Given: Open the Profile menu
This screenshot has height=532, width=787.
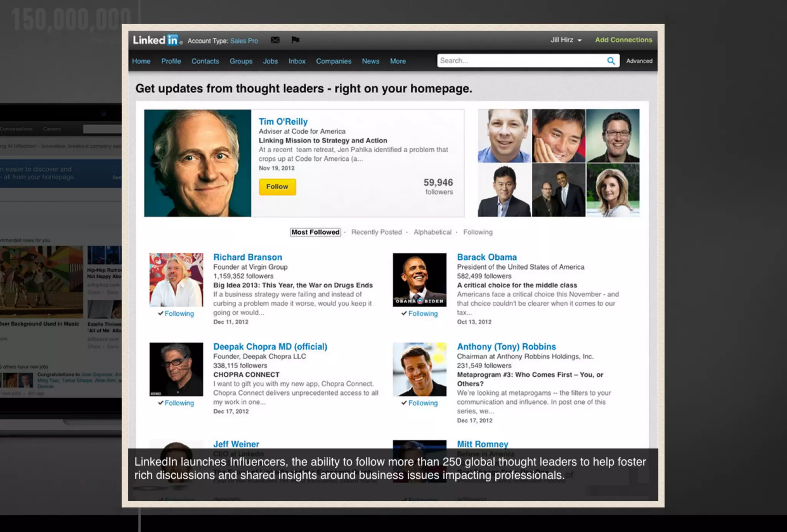Looking at the screenshot, I should (x=171, y=61).
